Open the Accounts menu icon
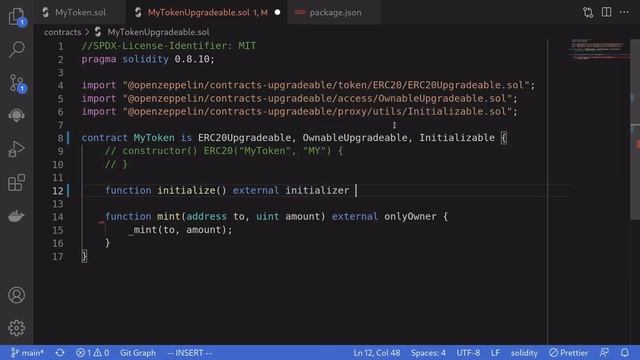Image resolution: width=640 pixels, height=360 pixels. (x=16, y=295)
